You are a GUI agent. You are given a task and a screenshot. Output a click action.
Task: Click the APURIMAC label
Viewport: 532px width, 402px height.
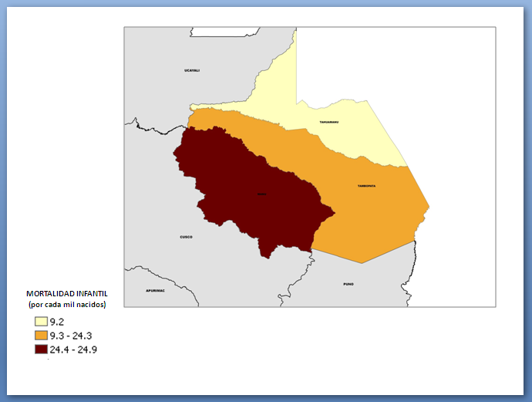pyautogui.click(x=155, y=291)
